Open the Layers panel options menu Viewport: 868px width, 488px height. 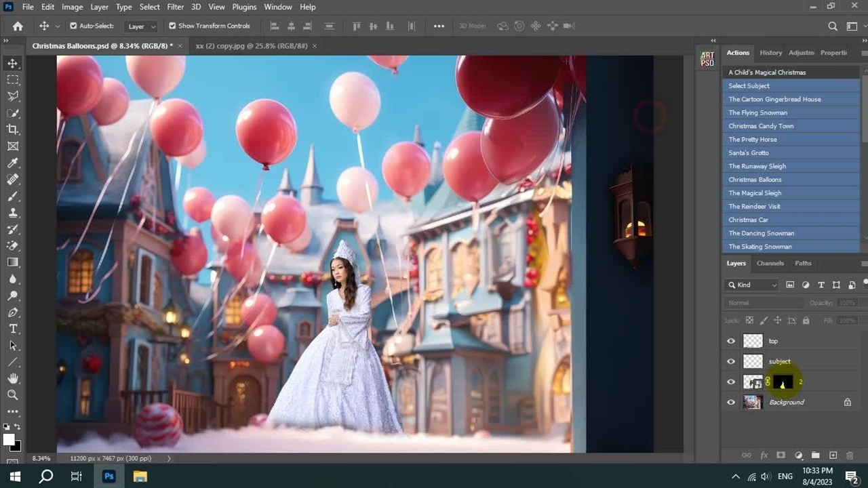point(863,263)
